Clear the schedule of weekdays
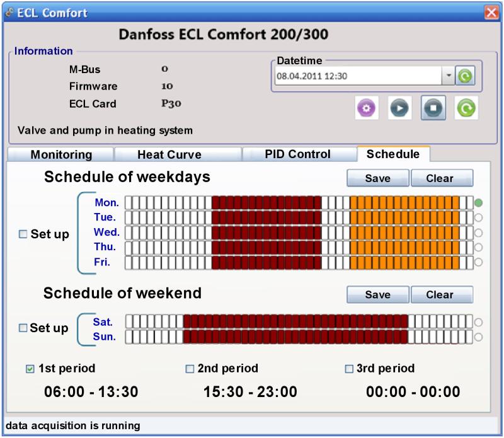Screen dimensions: 504x438 click(442, 178)
